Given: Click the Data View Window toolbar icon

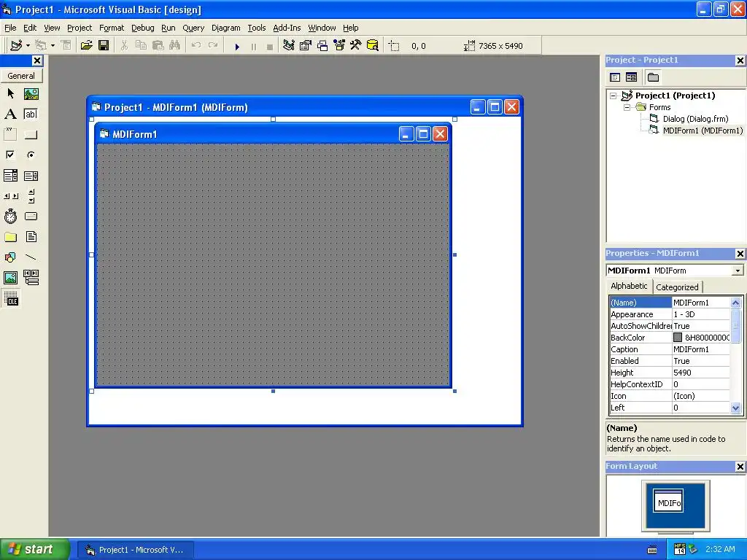Looking at the screenshot, I should point(373,45).
